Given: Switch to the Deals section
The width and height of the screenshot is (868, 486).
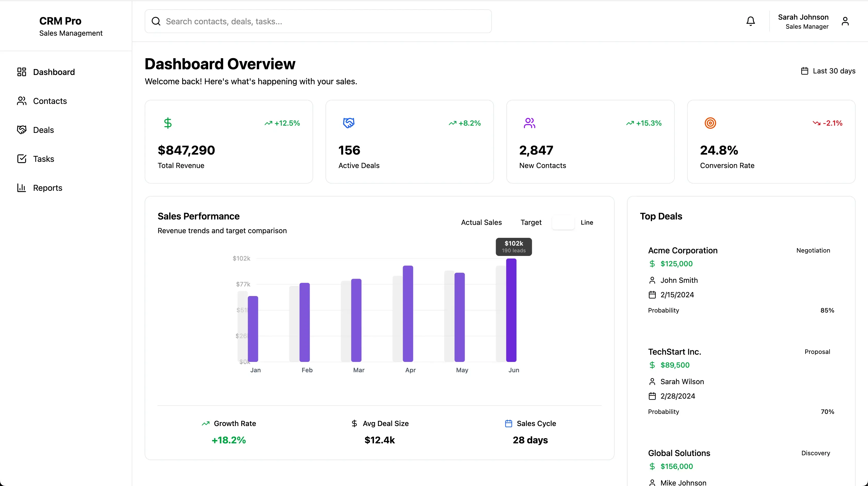Looking at the screenshot, I should pos(44,130).
